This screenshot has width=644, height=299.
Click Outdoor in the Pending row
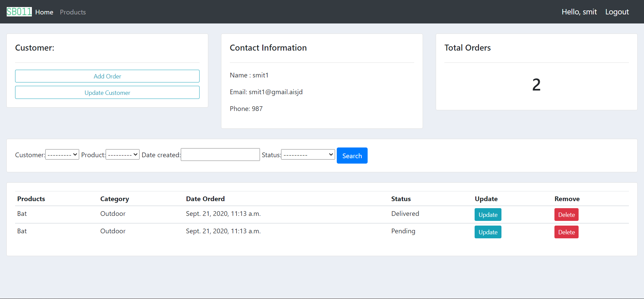(113, 231)
